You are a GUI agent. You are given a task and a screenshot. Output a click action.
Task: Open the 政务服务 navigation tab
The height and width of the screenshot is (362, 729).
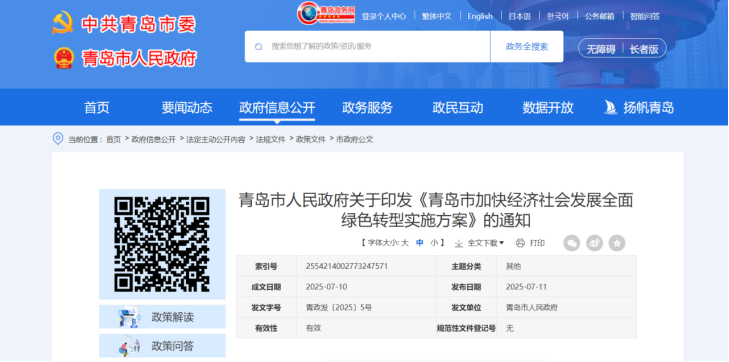[367, 108]
